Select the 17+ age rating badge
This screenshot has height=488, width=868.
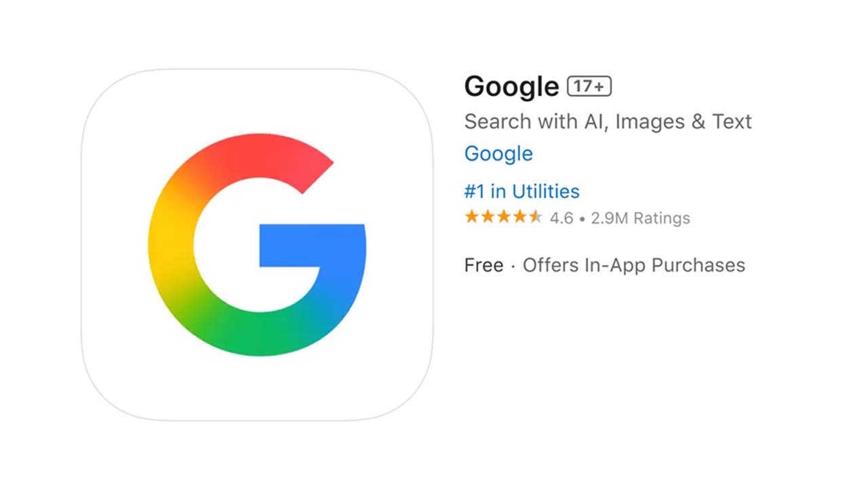pyautogui.click(x=589, y=86)
